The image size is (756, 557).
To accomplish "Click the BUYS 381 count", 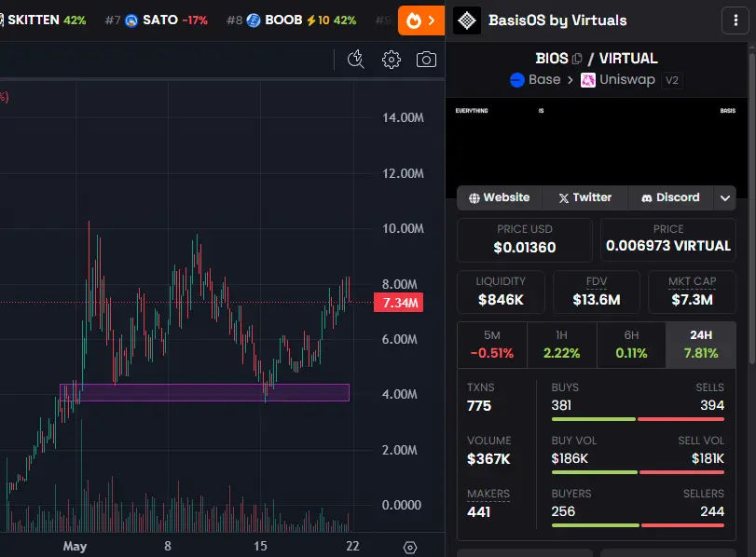I will coord(561,405).
